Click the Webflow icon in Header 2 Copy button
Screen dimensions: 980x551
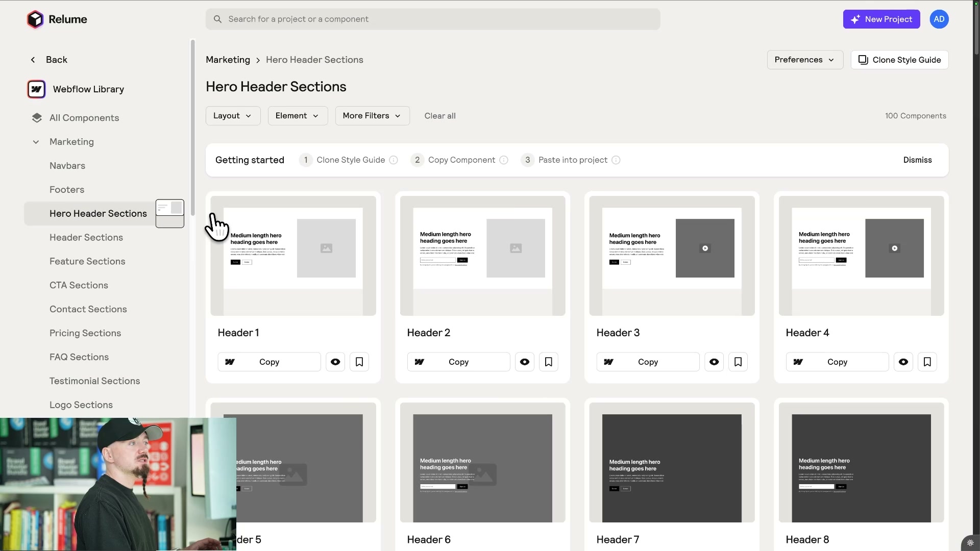(x=419, y=362)
